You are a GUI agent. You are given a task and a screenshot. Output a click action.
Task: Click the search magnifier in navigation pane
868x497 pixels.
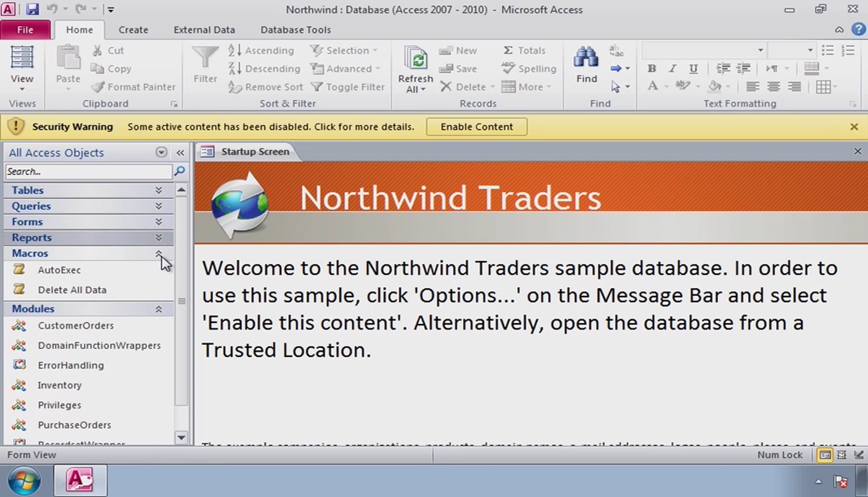pos(180,171)
